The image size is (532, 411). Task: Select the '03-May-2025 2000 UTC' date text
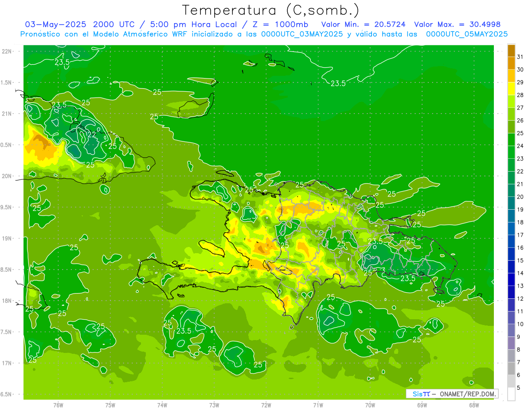(x=78, y=24)
